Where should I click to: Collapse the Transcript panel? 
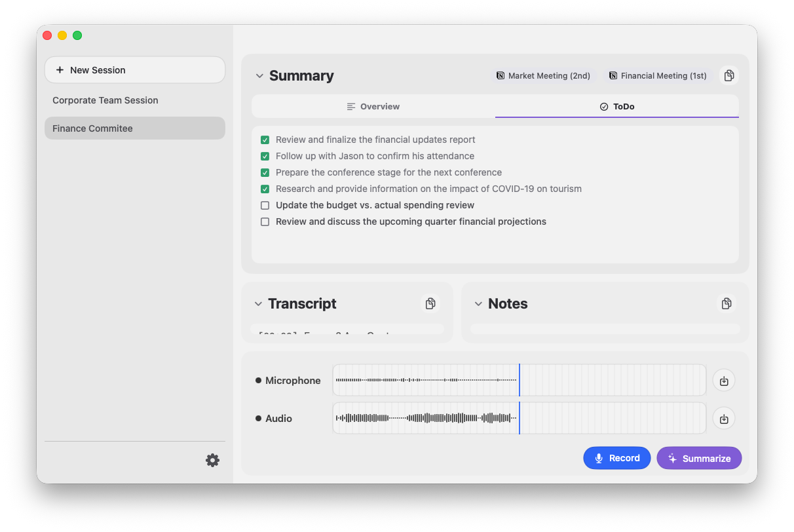(257, 303)
